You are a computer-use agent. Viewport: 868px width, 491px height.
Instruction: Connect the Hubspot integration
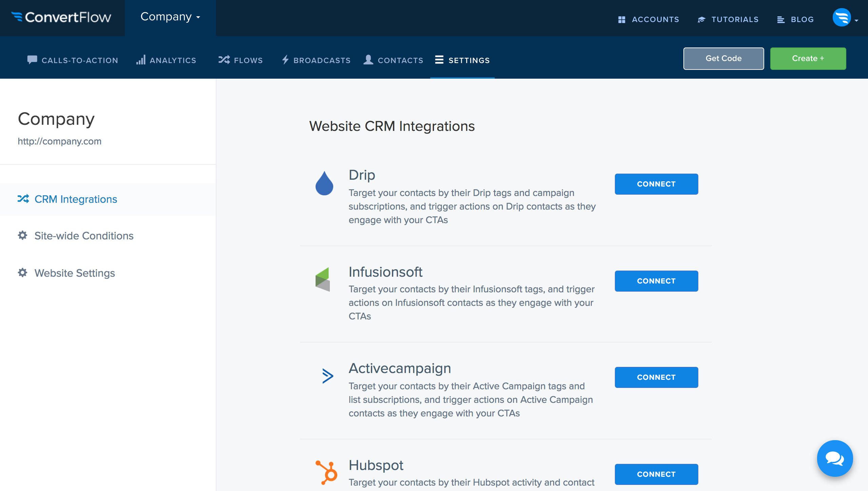(656, 474)
